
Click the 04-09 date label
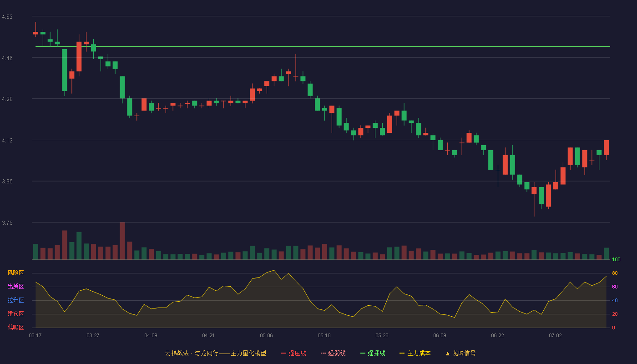coord(151,335)
